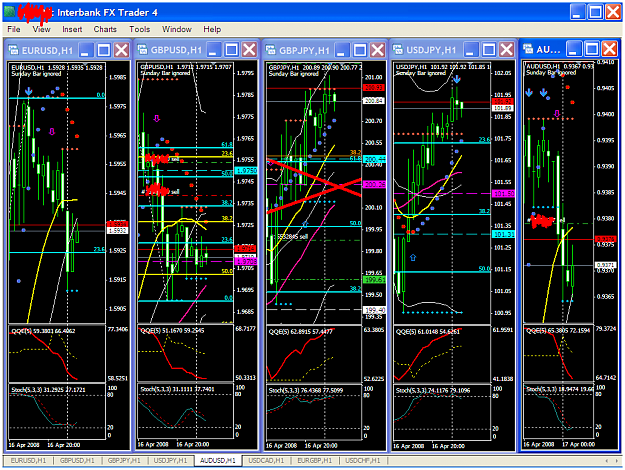Maximize the USDJPY,H1 chart window

[489, 50]
